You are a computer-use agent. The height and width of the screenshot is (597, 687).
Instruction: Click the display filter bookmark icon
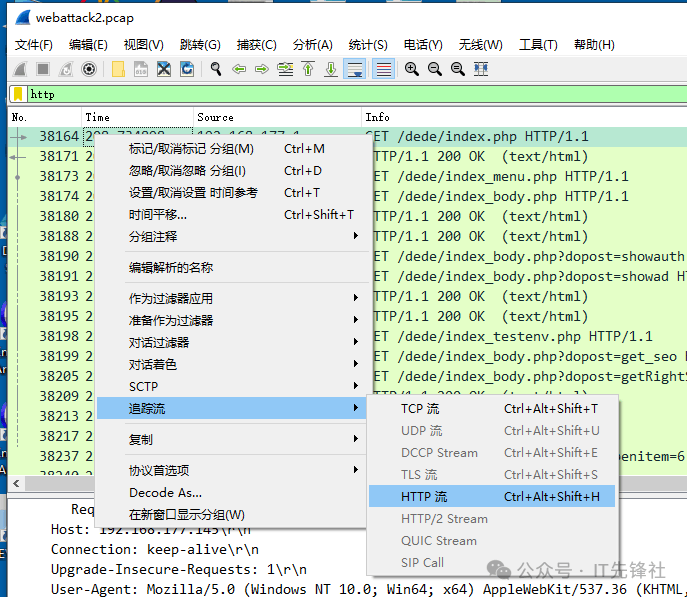pyautogui.click(x=17, y=94)
